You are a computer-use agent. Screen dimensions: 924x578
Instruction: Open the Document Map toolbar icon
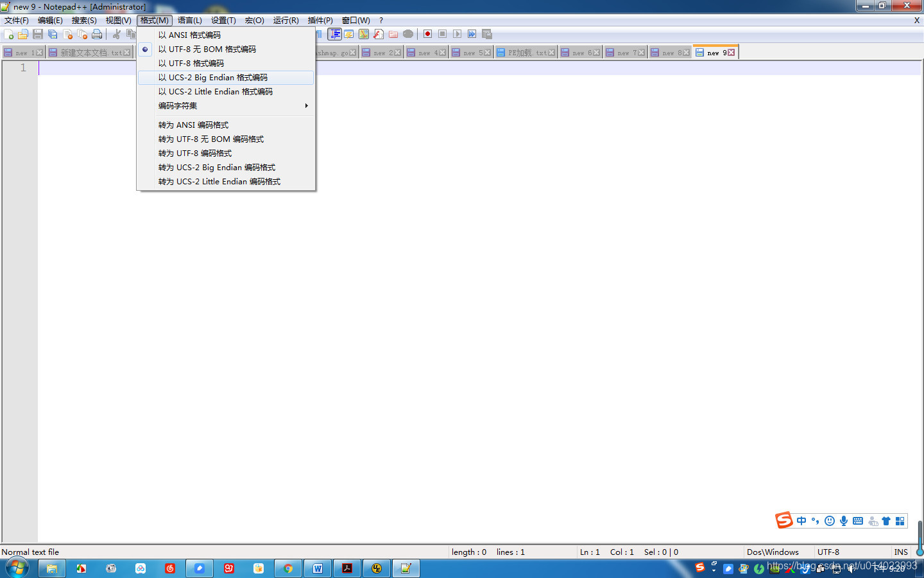(364, 34)
